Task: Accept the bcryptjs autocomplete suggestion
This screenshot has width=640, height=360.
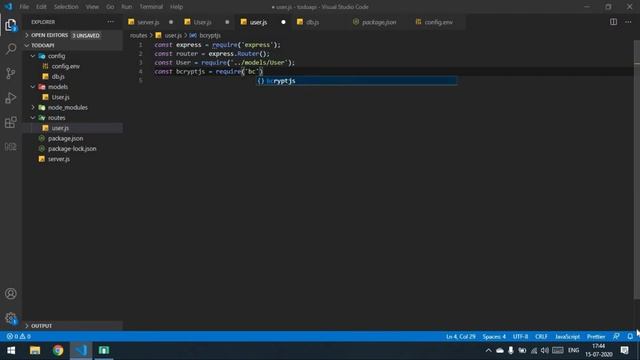Action: tap(357, 81)
